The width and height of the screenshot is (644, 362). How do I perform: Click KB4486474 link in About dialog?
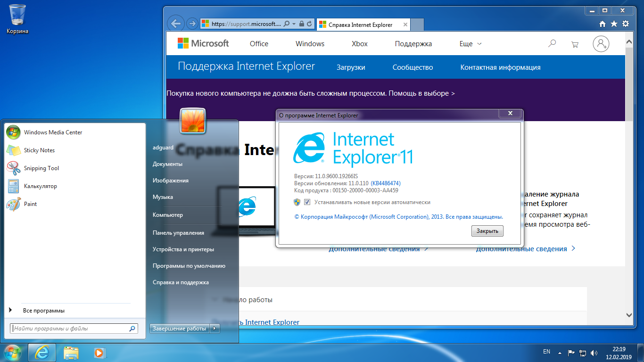[x=386, y=183]
